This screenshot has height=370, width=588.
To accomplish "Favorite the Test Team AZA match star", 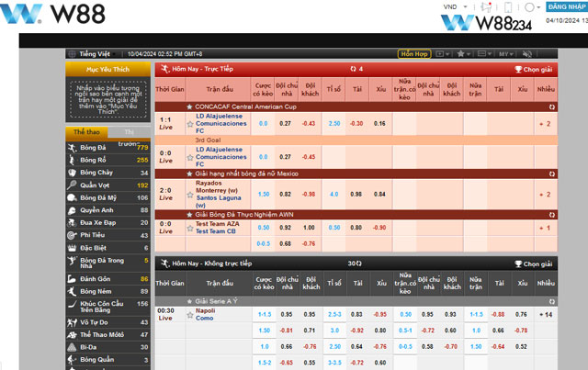I will coord(190,228).
